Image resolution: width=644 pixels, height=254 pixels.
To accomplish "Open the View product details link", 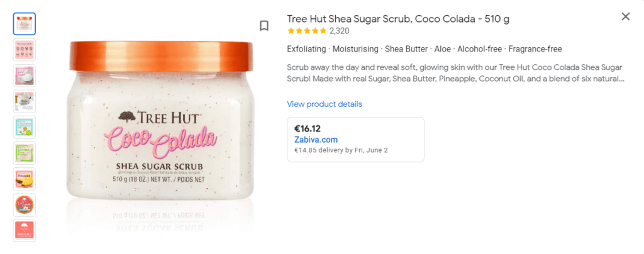I will pyautogui.click(x=325, y=104).
